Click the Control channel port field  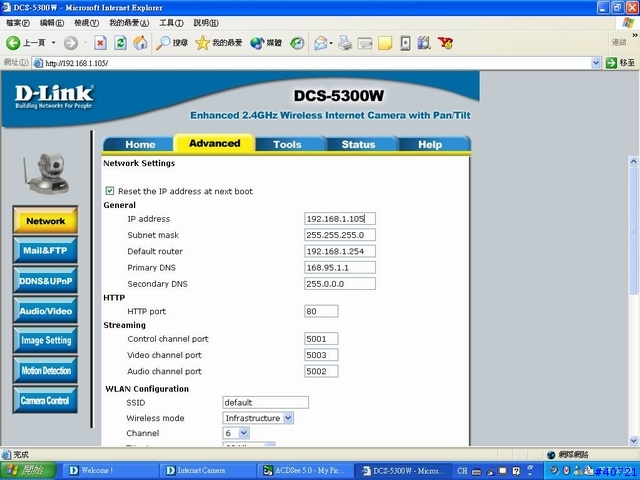[x=321, y=338]
